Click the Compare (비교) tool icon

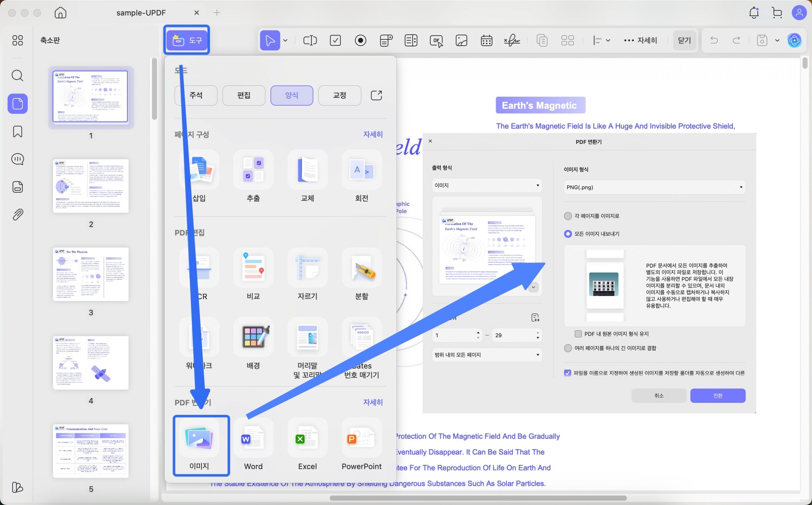[x=253, y=268]
